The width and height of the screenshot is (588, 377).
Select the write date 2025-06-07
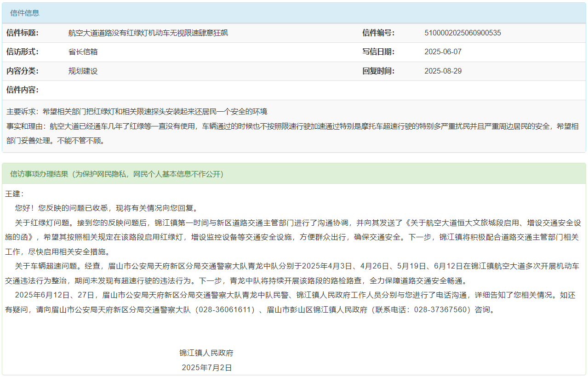(x=443, y=52)
